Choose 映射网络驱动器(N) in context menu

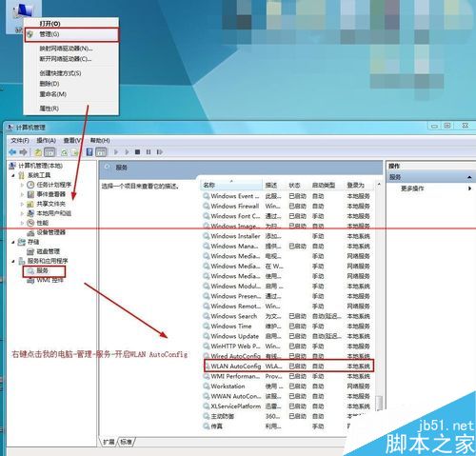click(71, 49)
